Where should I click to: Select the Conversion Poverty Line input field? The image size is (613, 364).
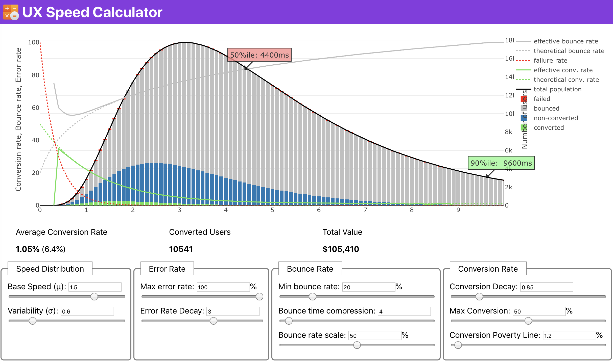pos(569,335)
